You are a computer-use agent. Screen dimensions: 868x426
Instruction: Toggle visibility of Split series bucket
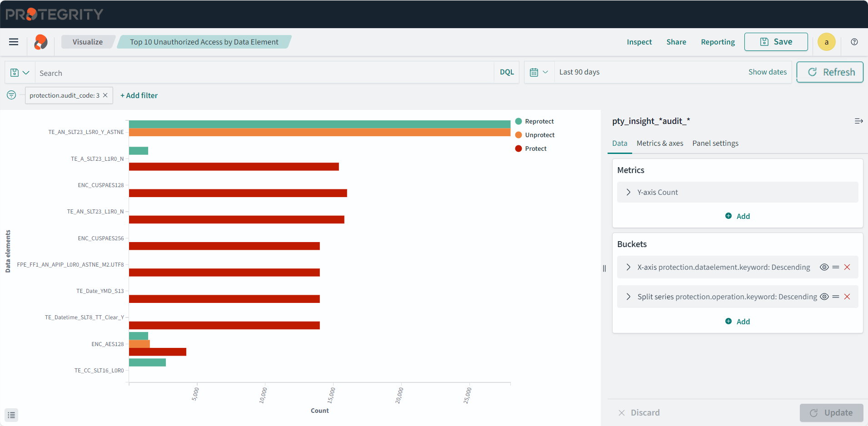point(824,297)
